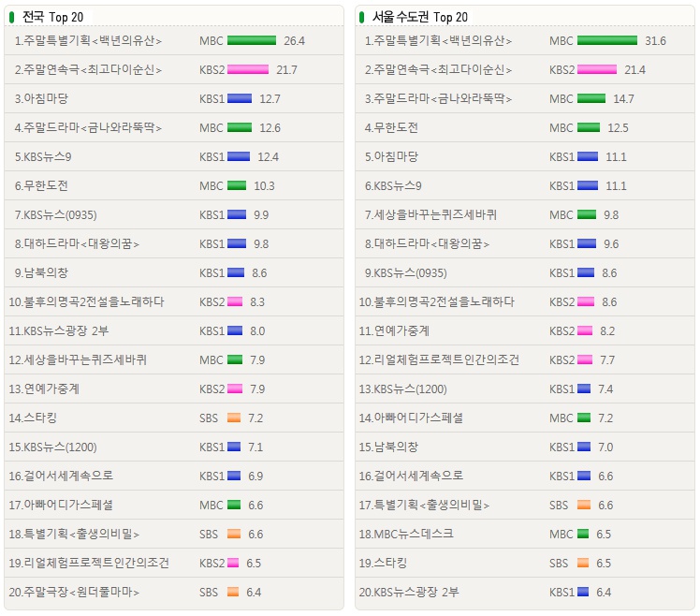
Task: Click 5.아침마당 in 서울수도권 list
Action: [x=391, y=156]
